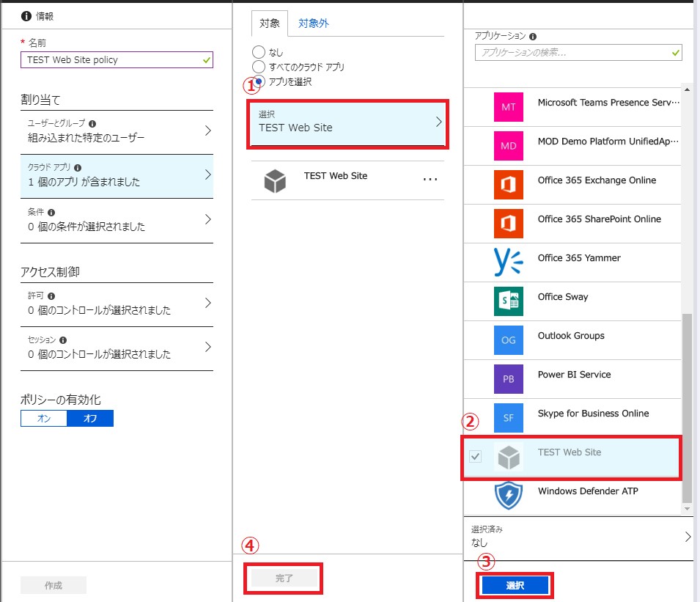Click the 情報 info icon at top
This screenshot has height=602, width=700.
pos(26,16)
